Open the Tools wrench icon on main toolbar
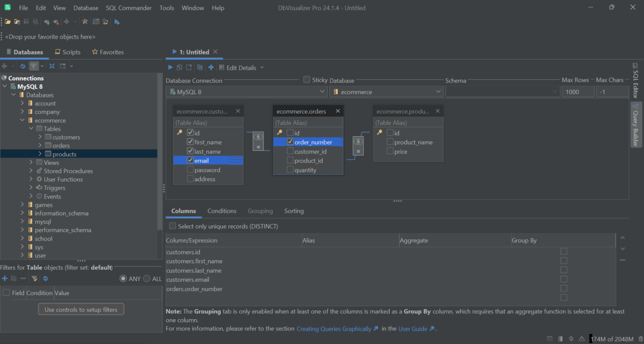The height and width of the screenshot is (344, 644). click(x=85, y=21)
